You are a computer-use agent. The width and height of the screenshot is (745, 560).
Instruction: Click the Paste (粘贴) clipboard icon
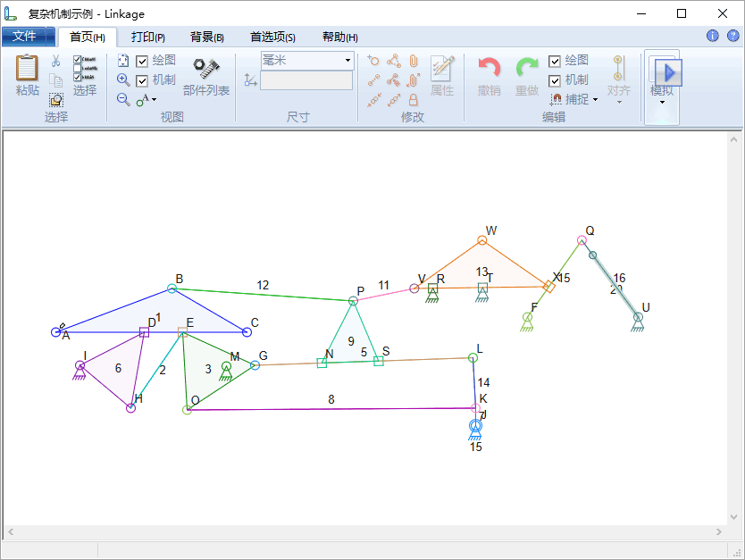(27, 68)
